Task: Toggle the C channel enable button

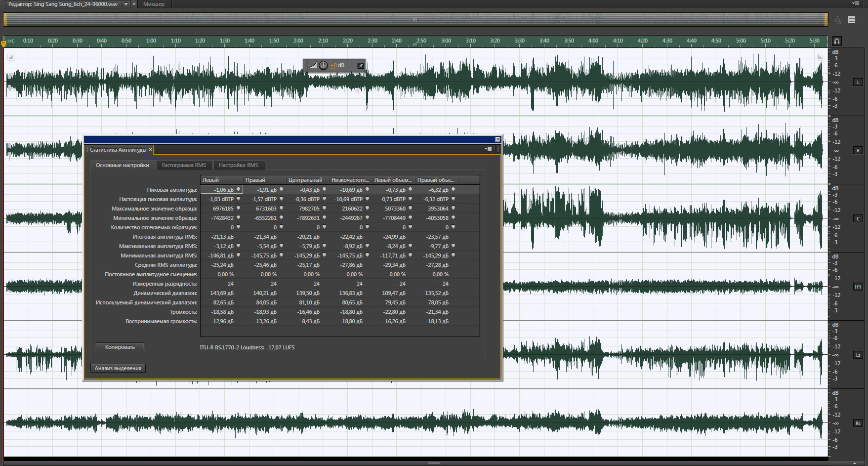Action: pyautogui.click(x=858, y=218)
